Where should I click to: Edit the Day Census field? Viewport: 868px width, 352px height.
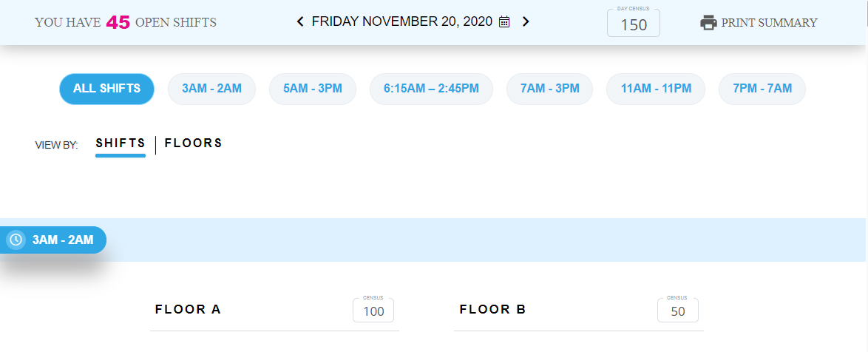pos(633,24)
